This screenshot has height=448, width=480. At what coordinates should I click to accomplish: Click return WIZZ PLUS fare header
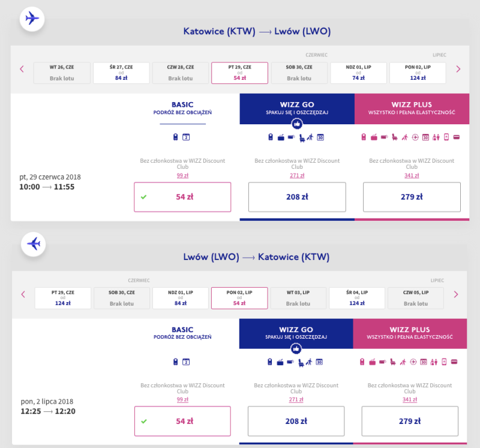pos(410,333)
